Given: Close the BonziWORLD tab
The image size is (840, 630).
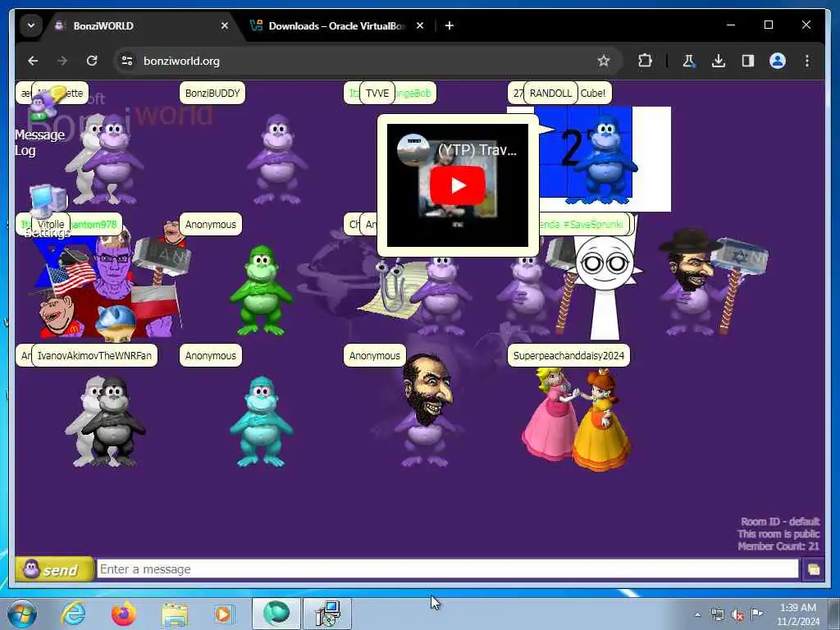Looking at the screenshot, I should [225, 25].
